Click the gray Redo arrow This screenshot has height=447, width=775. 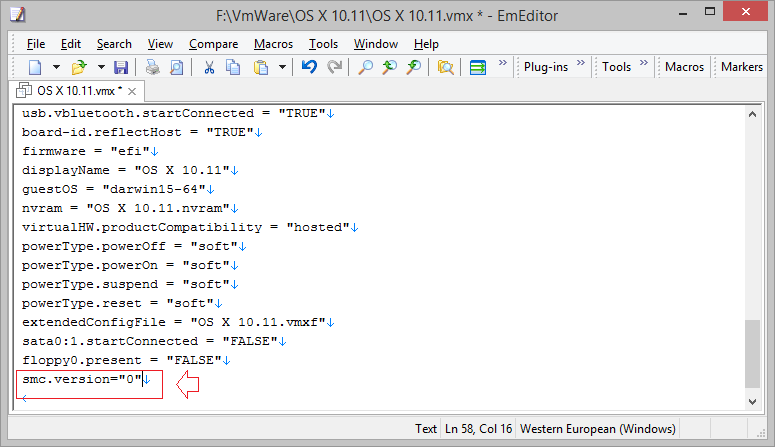point(335,67)
